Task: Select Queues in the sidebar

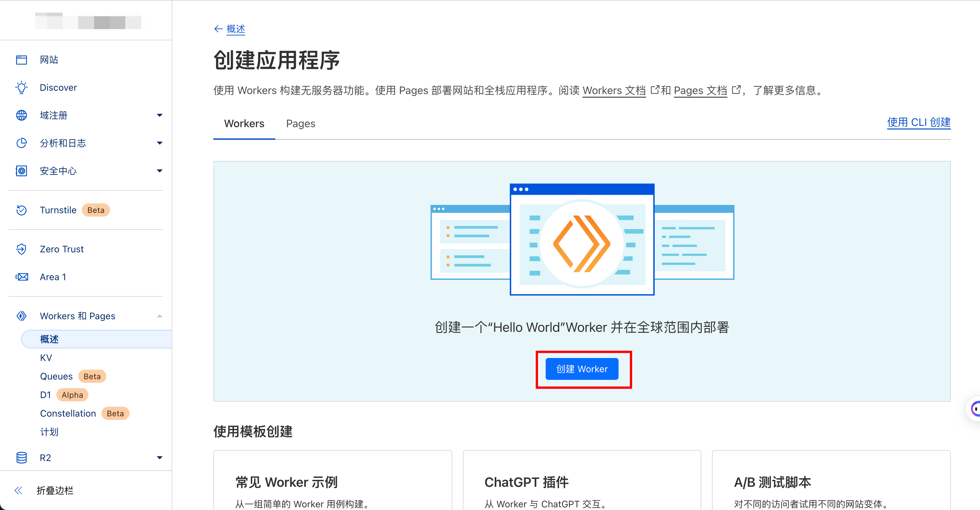Action: 56,376
